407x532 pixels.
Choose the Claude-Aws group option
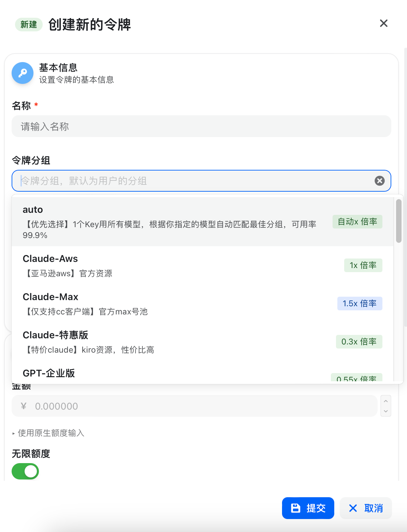tap(202, 265)
